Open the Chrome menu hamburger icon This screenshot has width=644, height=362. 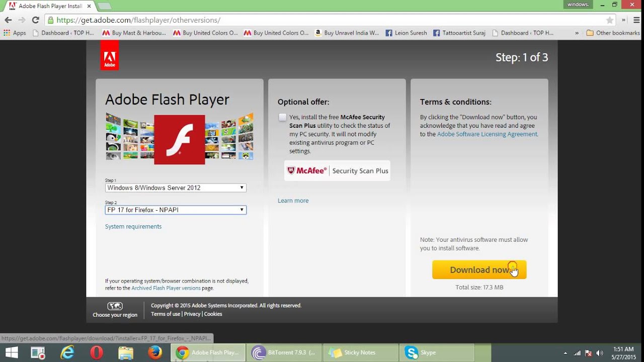pos(635,20)
